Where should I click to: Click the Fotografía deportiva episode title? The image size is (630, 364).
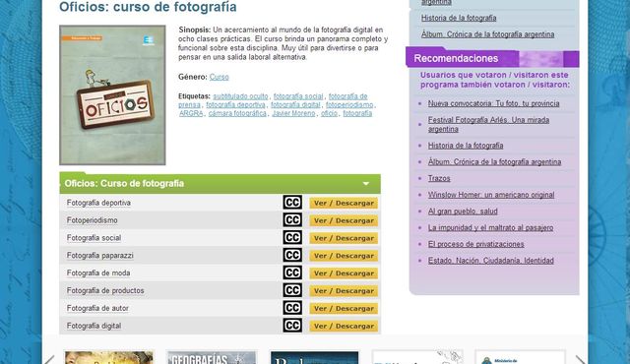click(x=98, y=203)
